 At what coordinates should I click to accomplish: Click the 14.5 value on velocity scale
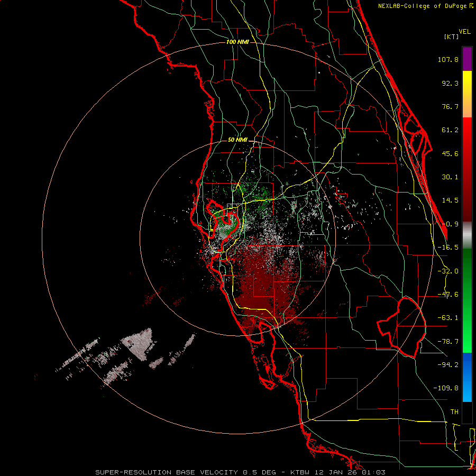(450, 200)
